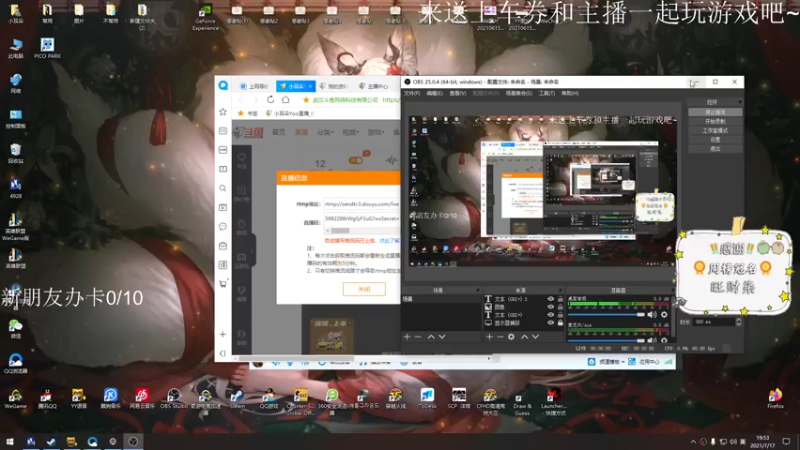Open 文件(F) menu in OBS
The image size is (800, 450).
(412, 93)
